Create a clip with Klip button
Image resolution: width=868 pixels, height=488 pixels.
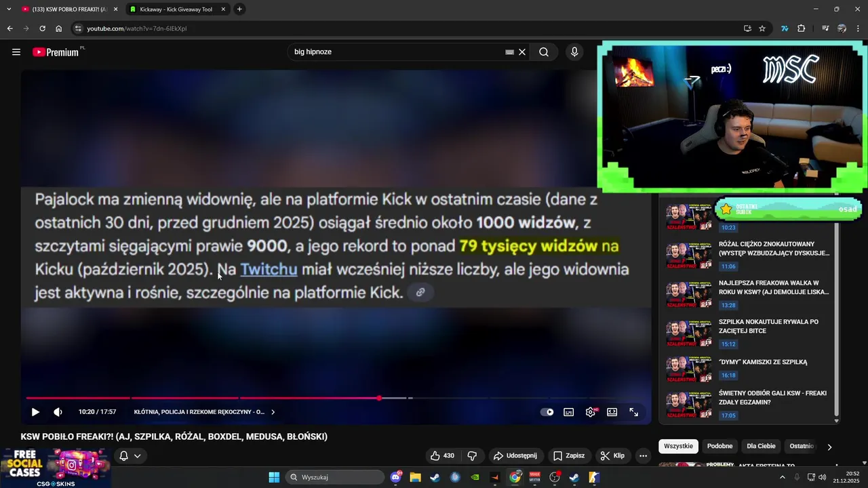point(612,455)
